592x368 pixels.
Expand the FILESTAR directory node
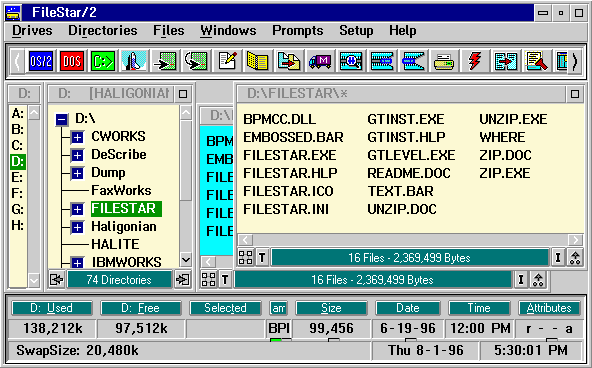77,209
